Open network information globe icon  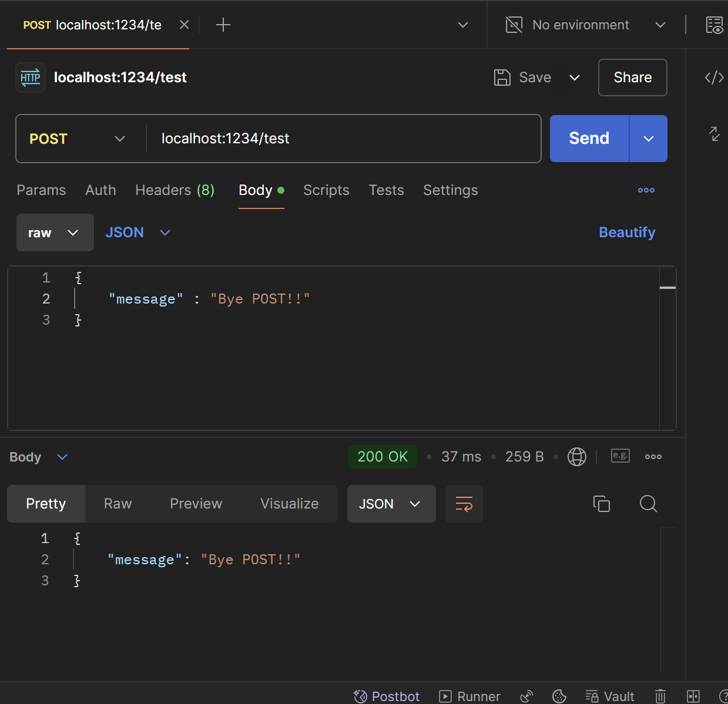(577, 457)
